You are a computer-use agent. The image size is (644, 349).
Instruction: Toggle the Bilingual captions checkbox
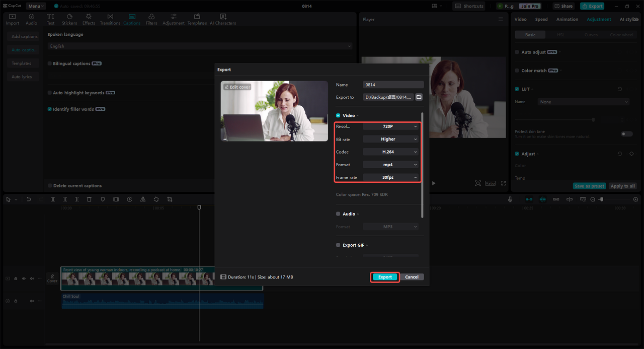pos(49,63)
